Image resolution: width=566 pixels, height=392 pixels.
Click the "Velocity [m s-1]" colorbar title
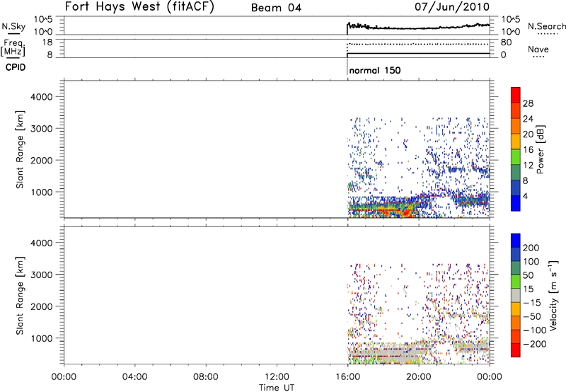[553, 295]
